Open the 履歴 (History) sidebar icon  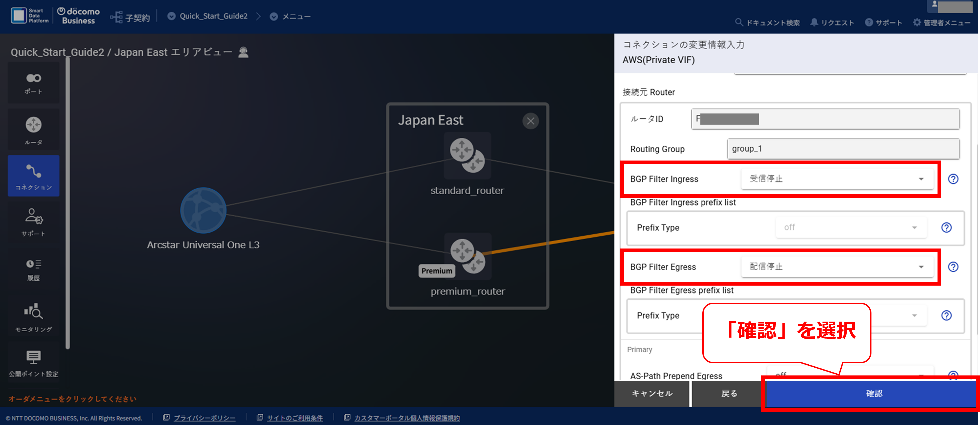[x=34, y=269]
